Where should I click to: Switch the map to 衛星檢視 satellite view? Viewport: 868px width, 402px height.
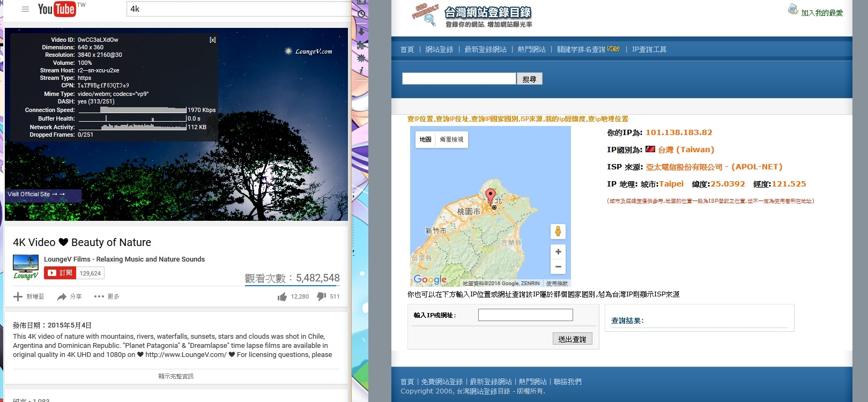(x=451, y=139)
